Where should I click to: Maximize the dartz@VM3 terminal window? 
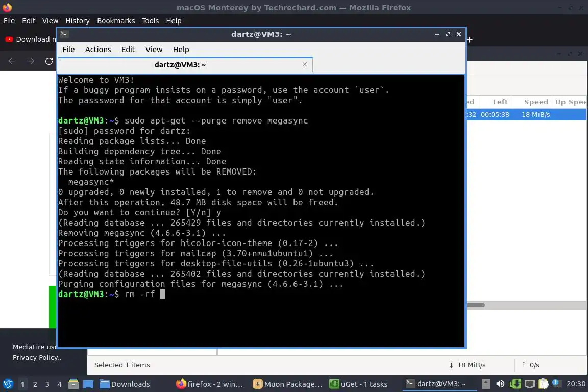tap(448, 34)
